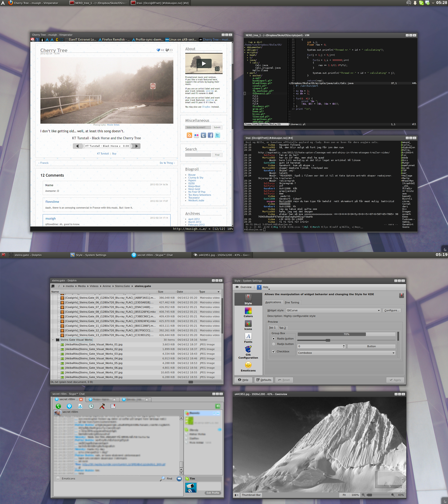The image size is (448, 504).
Task: Toggle the Fit button in Gwenview
Action: coord(344,495)
